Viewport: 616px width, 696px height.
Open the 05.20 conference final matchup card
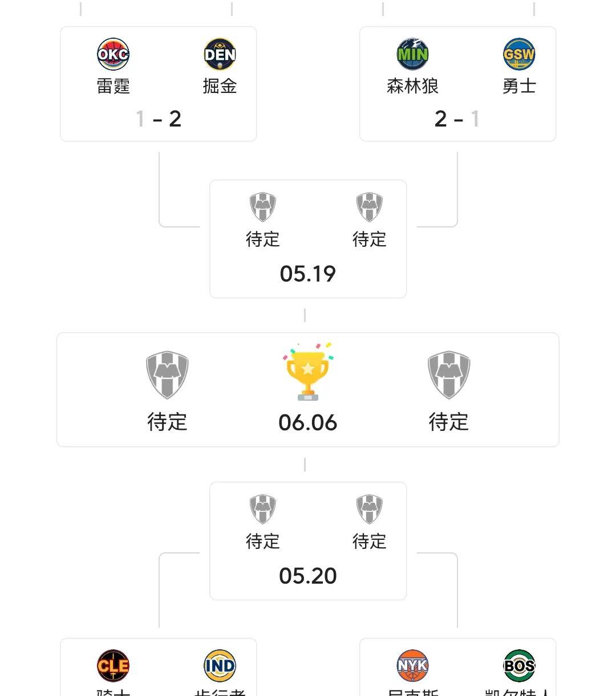[308, 541]
